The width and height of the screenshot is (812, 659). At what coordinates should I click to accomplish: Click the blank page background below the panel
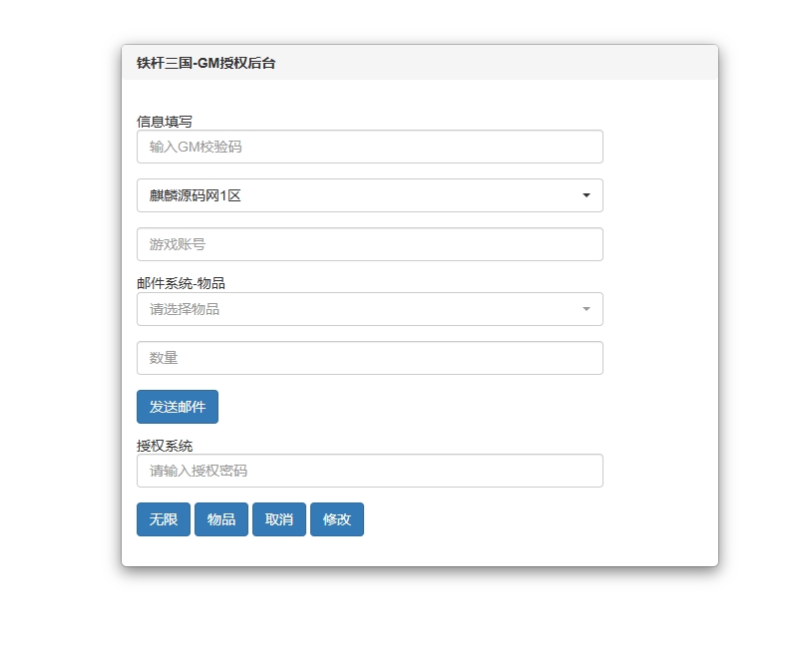click(419, 613)
